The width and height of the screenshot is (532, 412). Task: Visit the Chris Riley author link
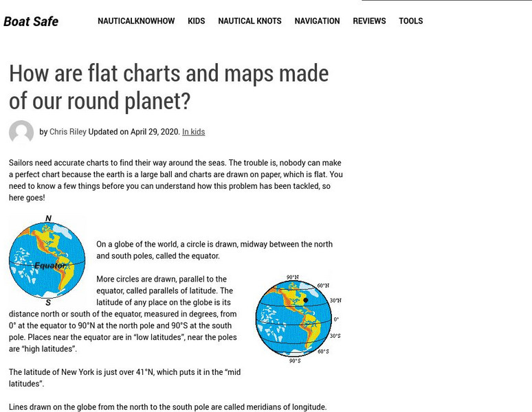coord(68,132)
